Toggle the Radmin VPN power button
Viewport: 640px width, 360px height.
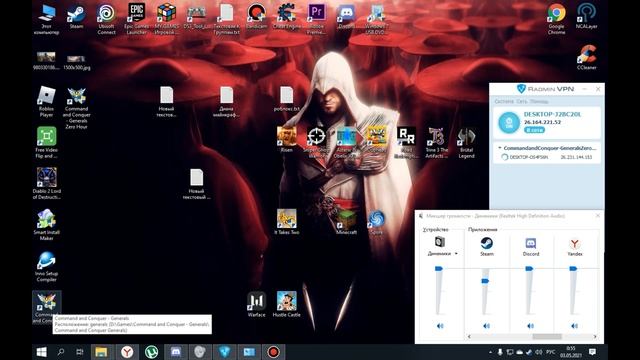[x=509, y=122]
